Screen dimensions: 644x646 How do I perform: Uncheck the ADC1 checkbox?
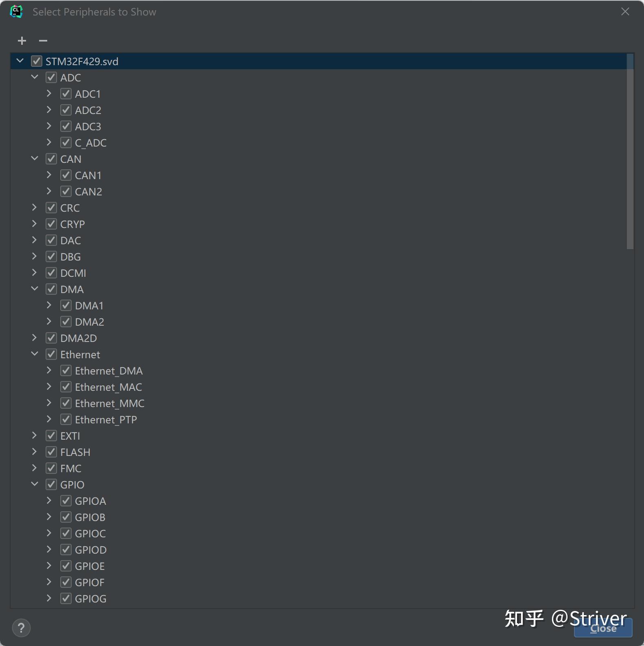[66, 94]
